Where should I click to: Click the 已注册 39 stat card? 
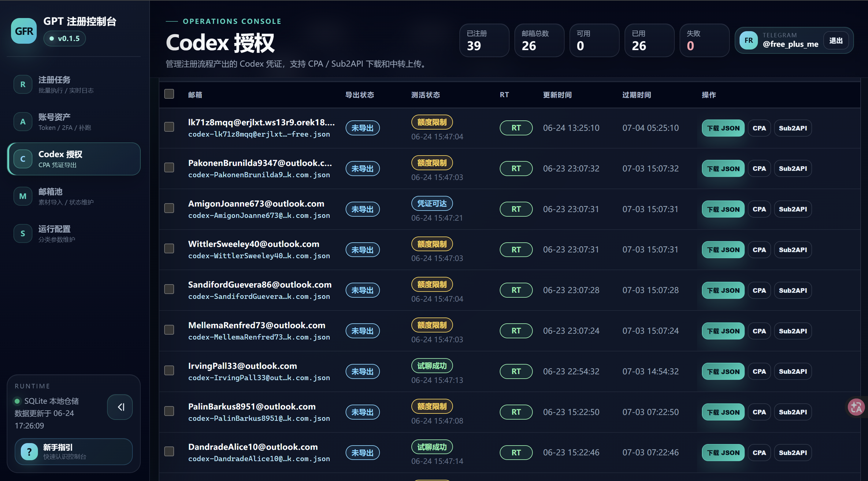pyautogui.click(x=484, y=40)
